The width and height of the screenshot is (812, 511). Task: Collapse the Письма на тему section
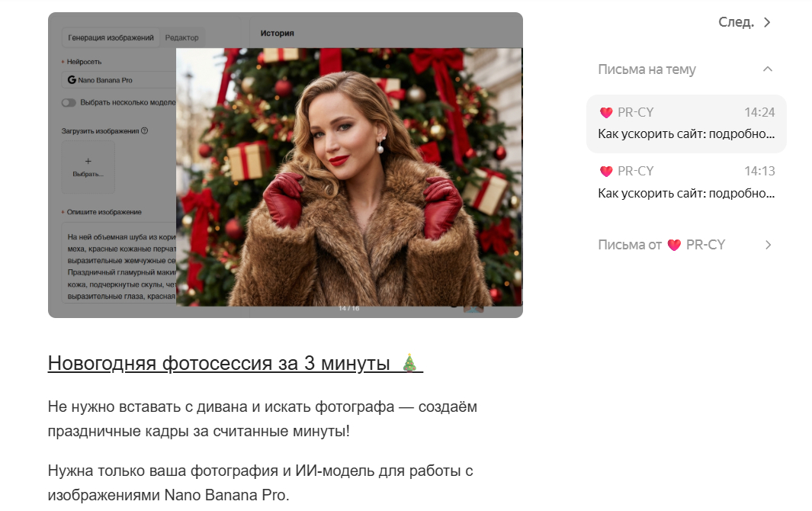point(768,69)
